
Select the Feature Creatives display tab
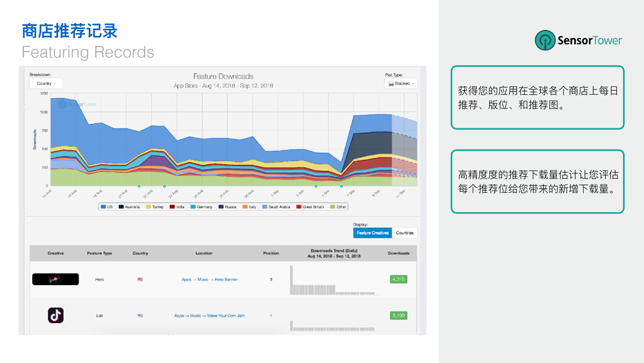(x=373, y=233)
